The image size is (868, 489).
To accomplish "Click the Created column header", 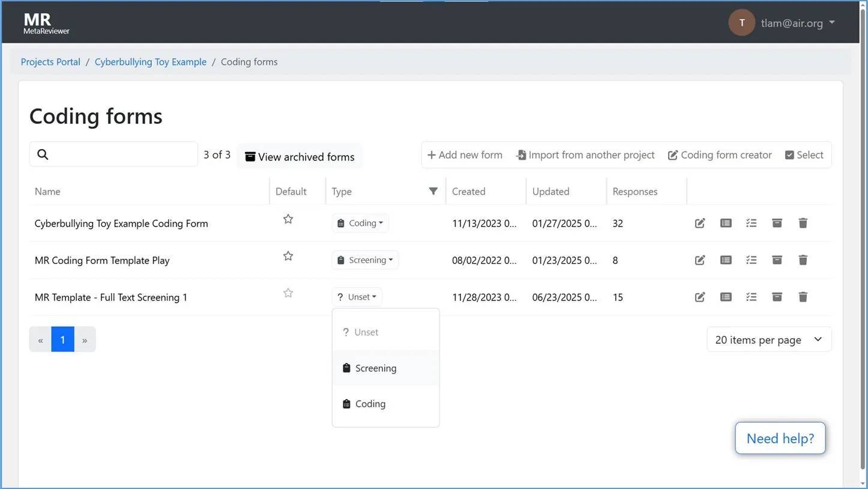I will 469,192.
